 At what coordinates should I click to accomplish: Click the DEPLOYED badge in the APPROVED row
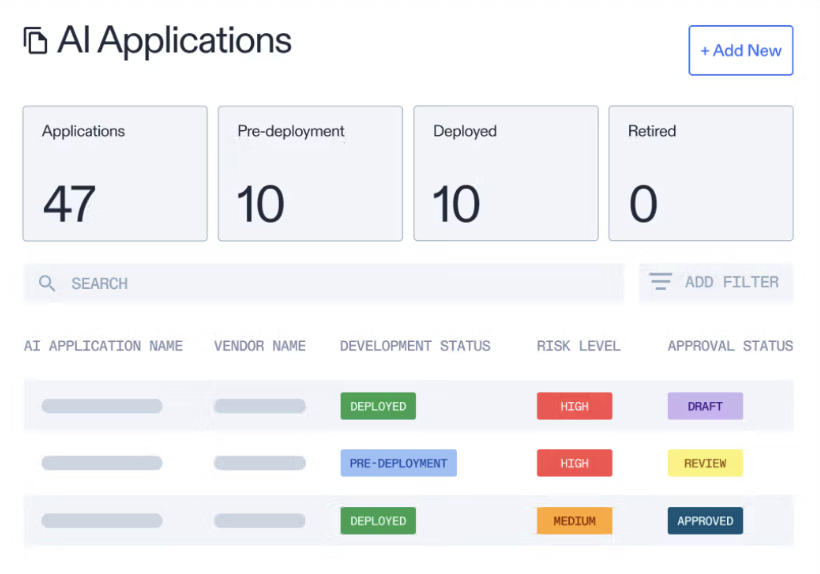[378, 521]
